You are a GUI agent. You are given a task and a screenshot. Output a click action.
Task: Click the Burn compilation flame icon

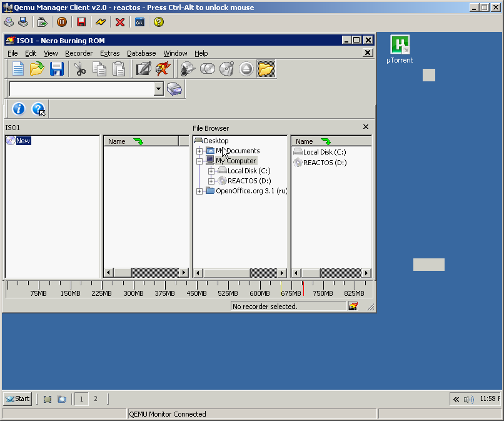[163, 69]
